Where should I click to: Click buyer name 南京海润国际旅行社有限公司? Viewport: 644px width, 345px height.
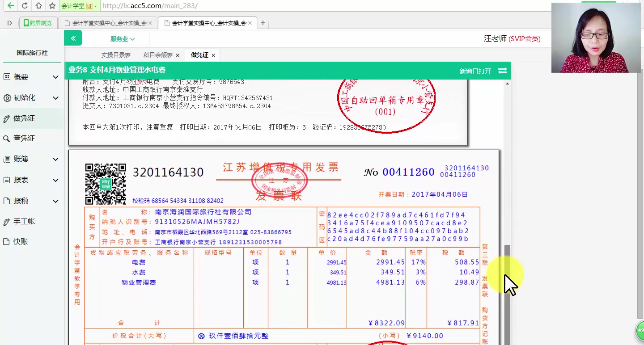click(x=203, y=212)
